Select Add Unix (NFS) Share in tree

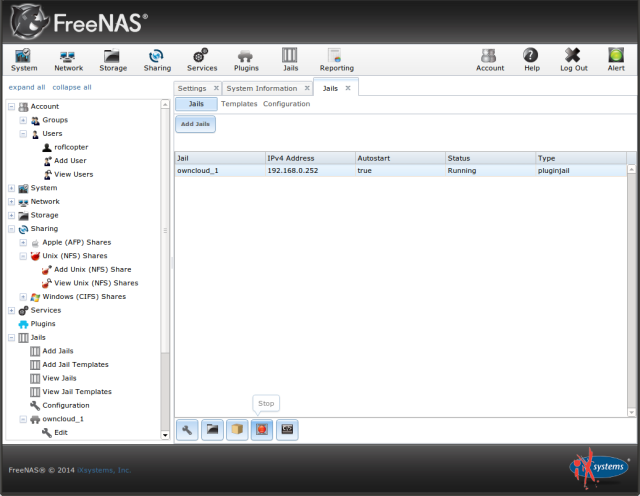click(x=87, y=269)
